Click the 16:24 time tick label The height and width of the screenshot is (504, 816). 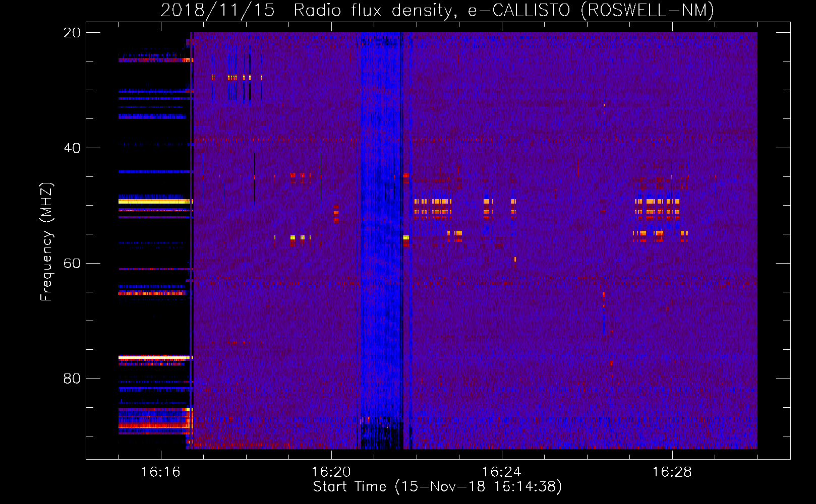tap(501, 472)
